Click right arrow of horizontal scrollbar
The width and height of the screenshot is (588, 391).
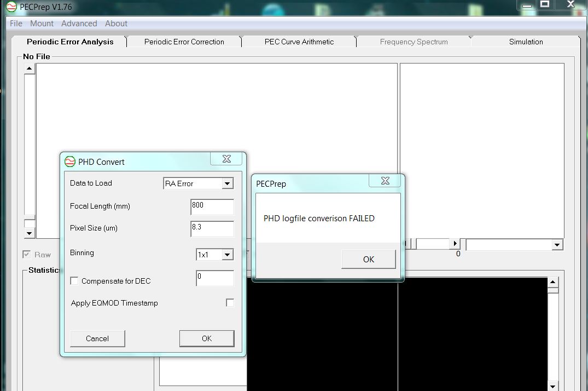click(x=455, y=243)
